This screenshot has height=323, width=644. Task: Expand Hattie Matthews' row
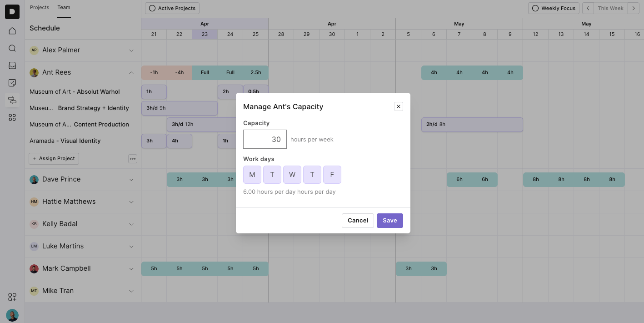pyautogui.click(x=131, y=202)
